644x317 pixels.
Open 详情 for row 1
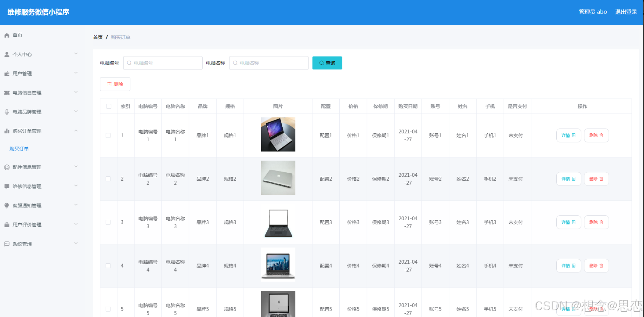point(569,135)
